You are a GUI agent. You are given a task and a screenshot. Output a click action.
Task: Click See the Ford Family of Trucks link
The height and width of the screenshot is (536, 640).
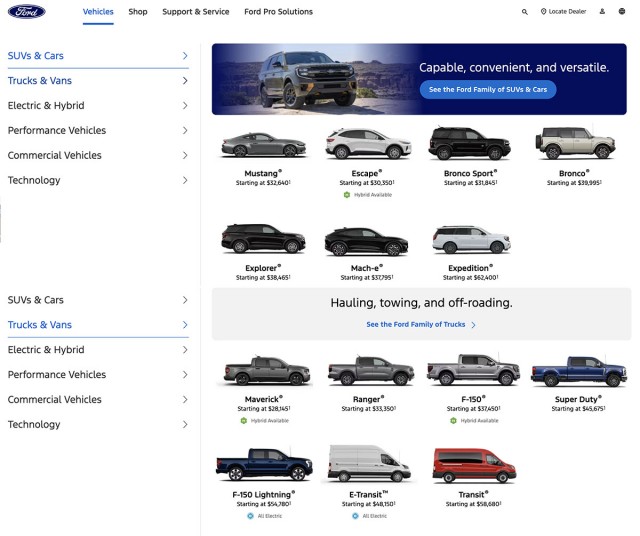click(416, 325)
